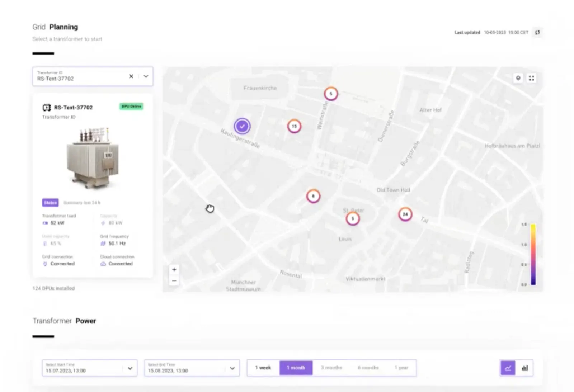Clear the Transformer ID selection with the X

click(131, 76)
